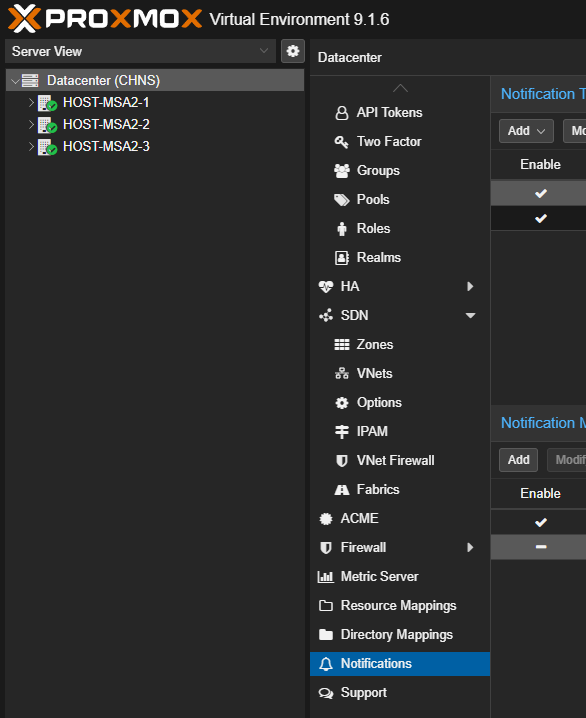Screen dimensions: 586x718
Task: Collapse the Datacenter (CHNS) tree node
Action: pos(15,81)
